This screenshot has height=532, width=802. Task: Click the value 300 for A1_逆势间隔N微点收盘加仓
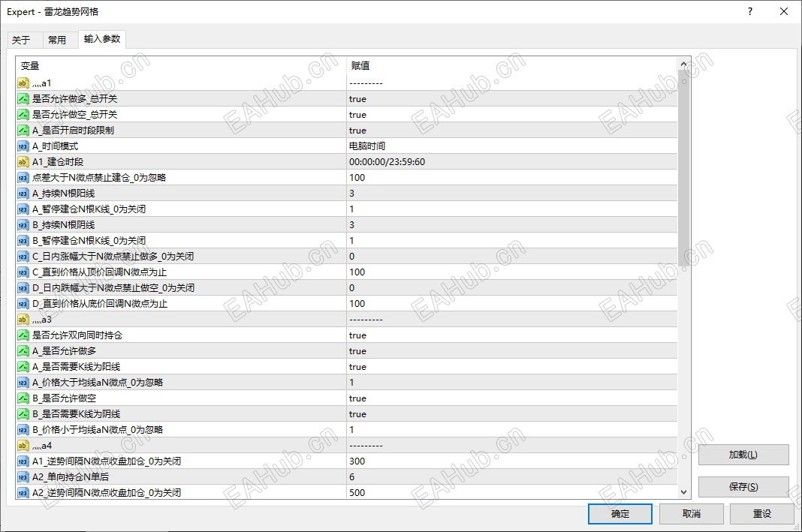pyautogui.click(x=357, y=461)
